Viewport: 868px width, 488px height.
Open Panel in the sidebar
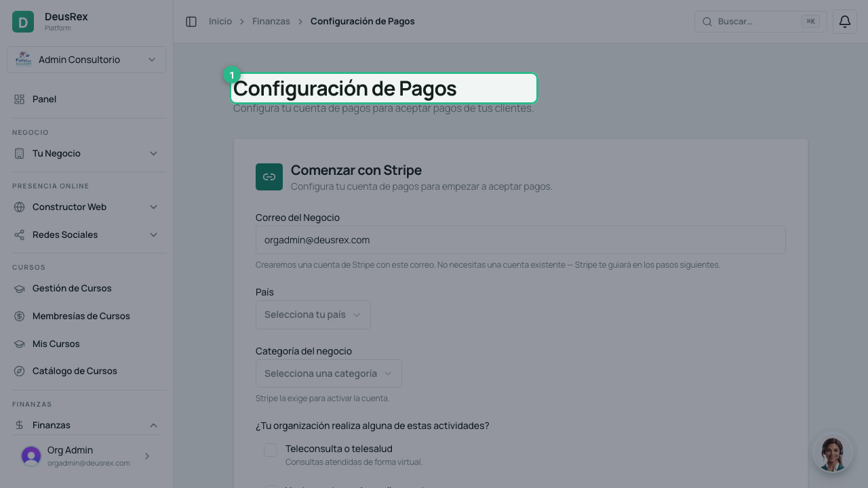coord(86,99)
